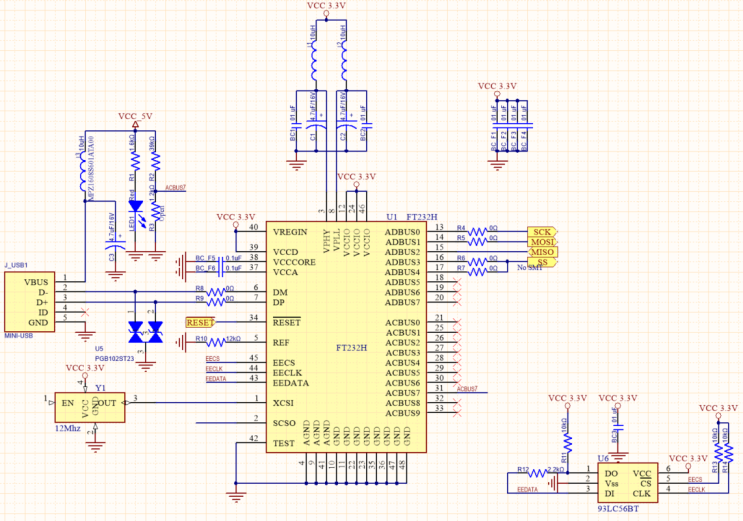Select the MOSI port label
743x521 pixels.
click(x=542, y=242)
